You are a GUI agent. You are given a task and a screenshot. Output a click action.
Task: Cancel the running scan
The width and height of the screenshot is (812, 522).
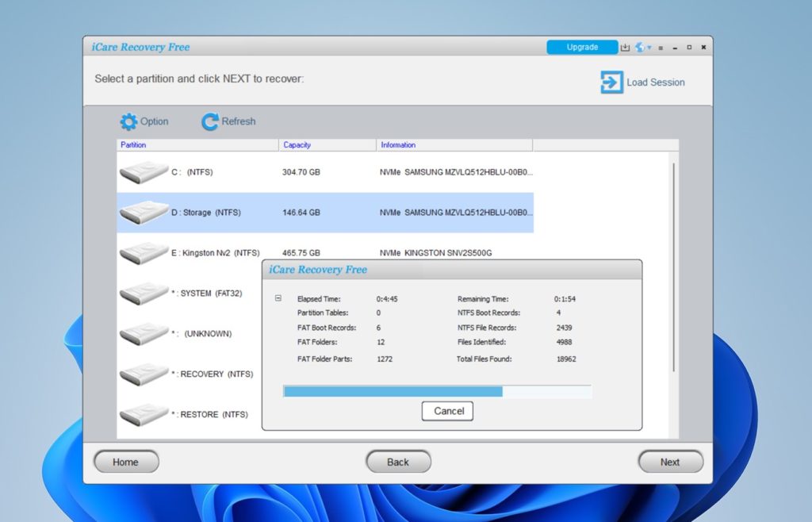pyautogui.click(x=447, y=411)
